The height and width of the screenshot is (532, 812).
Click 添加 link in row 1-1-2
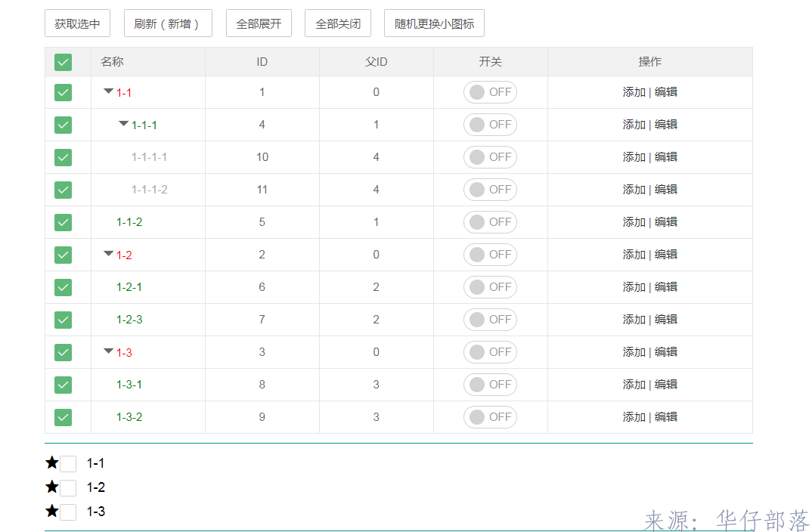tap(634, 222)
